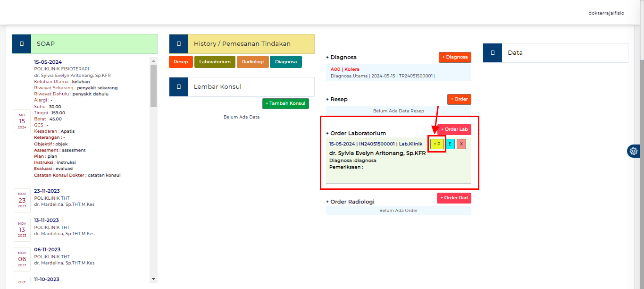This screenshot has width=644, height=289.
Task: Click the + Order Rad button
Action: pos(453,198)
